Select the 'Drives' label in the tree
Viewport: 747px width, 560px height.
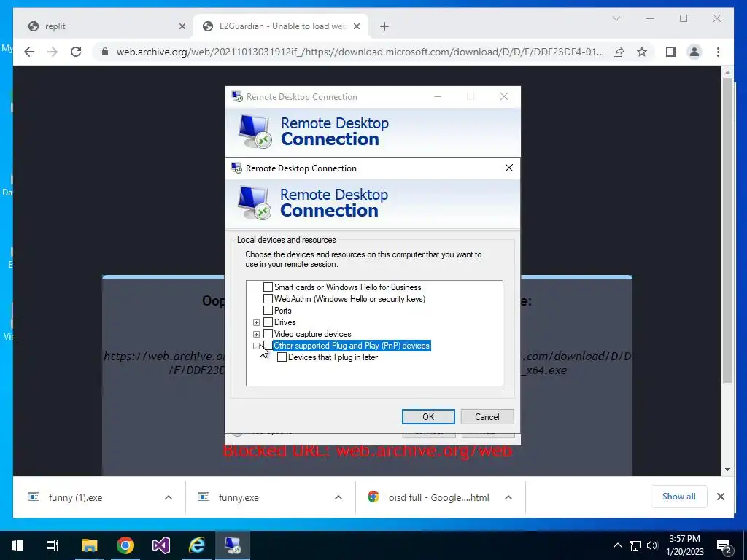pos(285,322)
